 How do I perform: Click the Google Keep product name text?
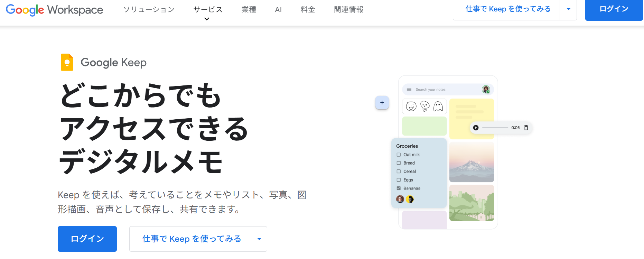click(x=113, y=63)
